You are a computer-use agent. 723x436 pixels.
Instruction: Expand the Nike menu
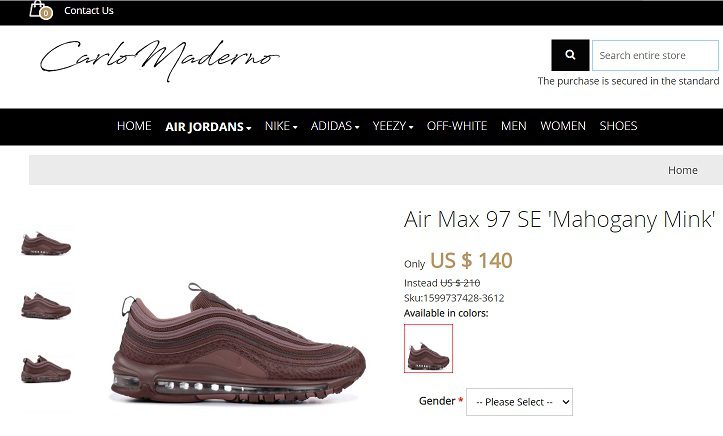point(281,126)
